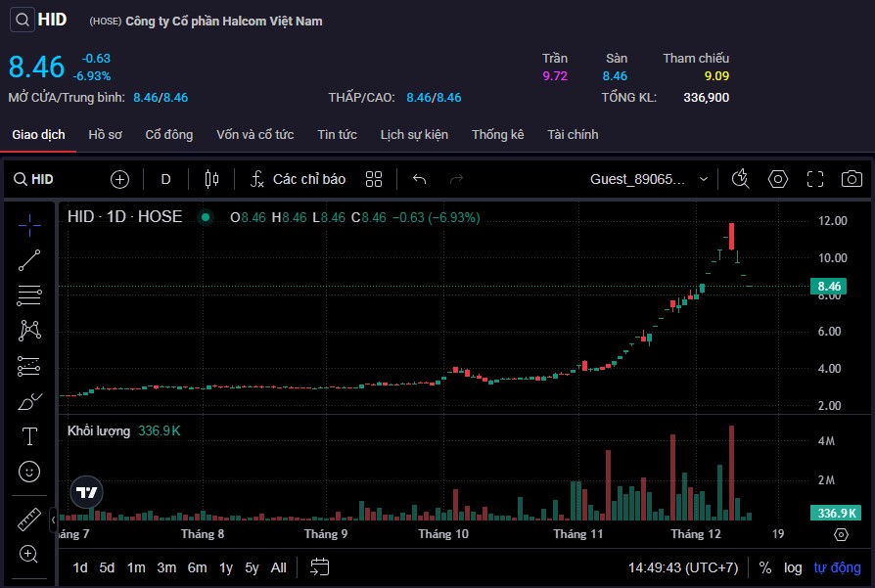The height and width of the screenshot is (588, 875).
Task: Select the crosshair cursor tool
Action: click(x=29, y=224)
